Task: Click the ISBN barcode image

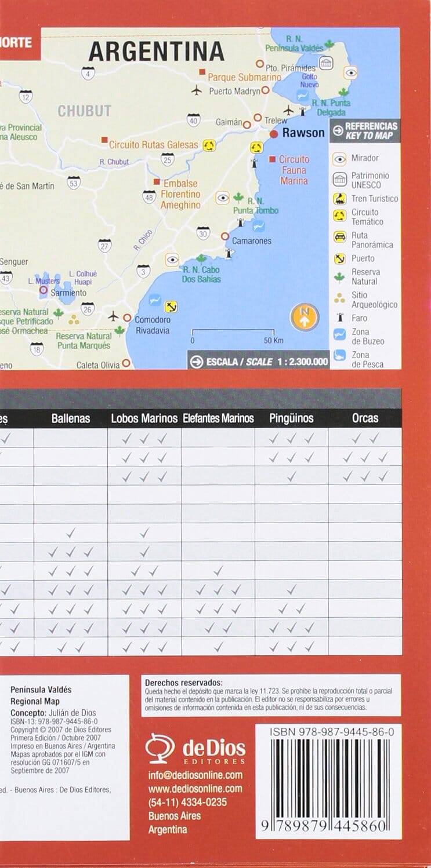Action: click(328, 783)
